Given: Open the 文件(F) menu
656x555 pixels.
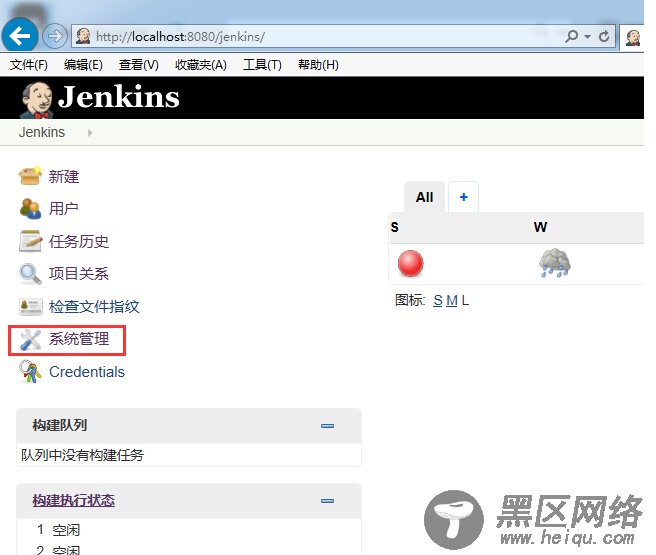Looking at the screenshot, I should click(28, 65).
